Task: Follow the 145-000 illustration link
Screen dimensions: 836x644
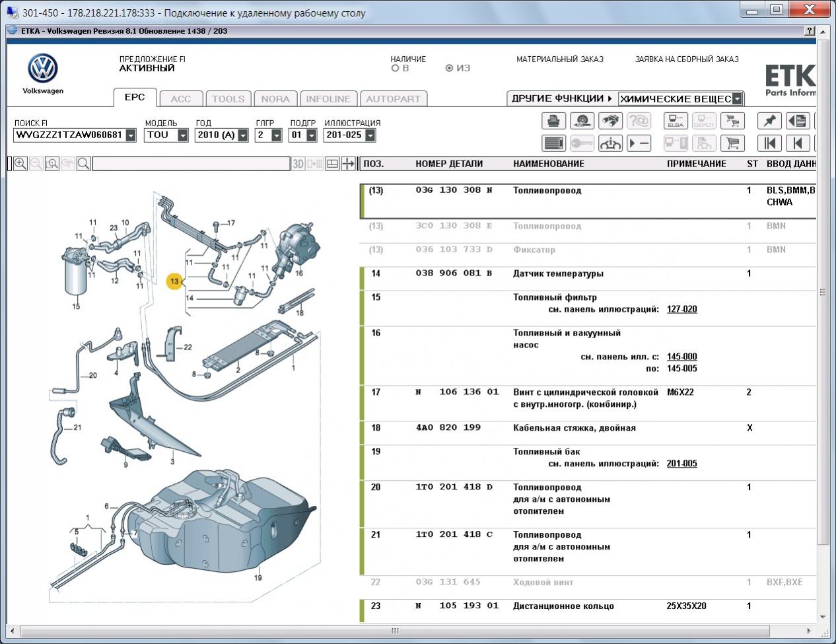Action: click(x=682, y=357)
